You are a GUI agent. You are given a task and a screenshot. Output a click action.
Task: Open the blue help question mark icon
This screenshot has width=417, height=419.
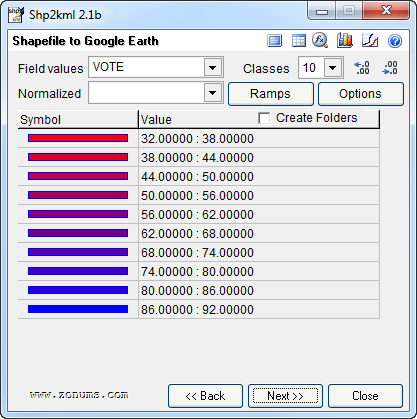pos(395,41)
